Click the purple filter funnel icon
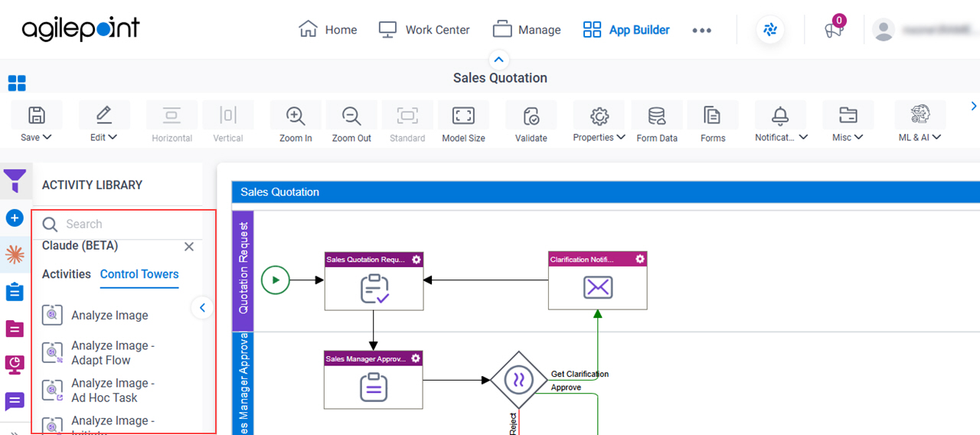This screenshot has width=980, height=435. tap(15, 182)
